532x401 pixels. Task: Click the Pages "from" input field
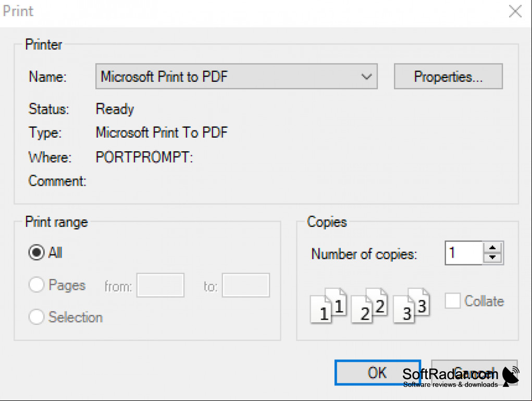click(x=160, y=285)
